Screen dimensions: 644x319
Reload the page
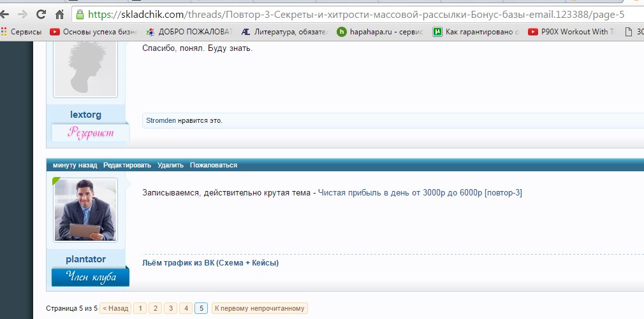41,15
